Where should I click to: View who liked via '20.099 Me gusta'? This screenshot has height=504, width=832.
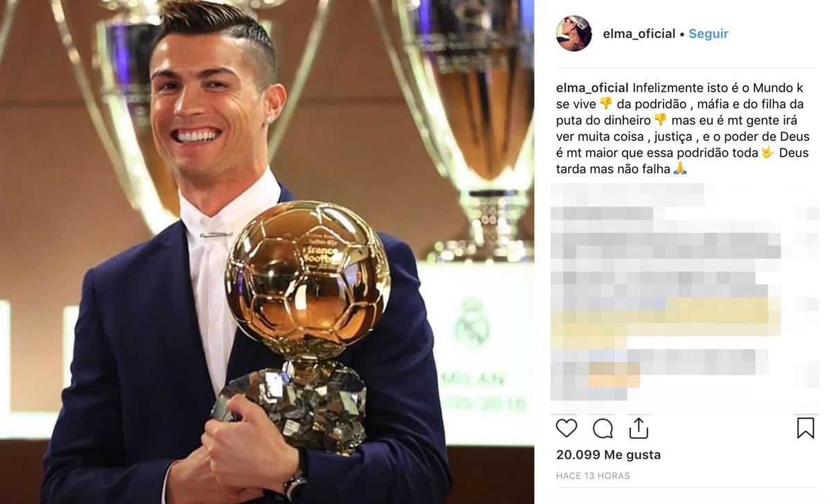[608, 455]
